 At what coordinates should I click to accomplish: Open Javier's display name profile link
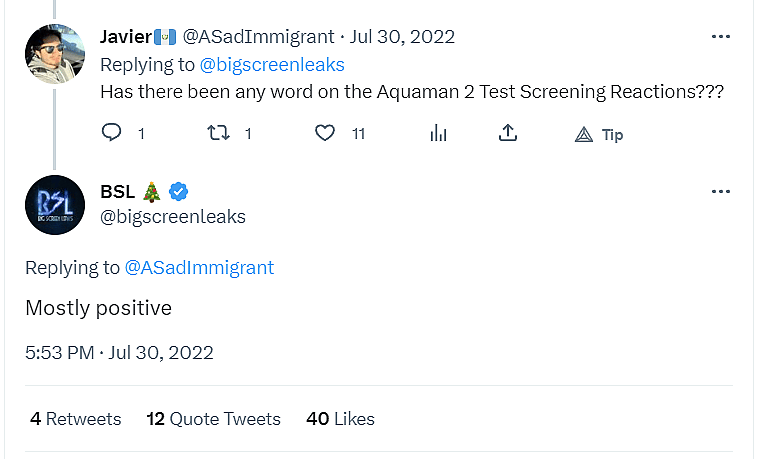click(125, 37)
